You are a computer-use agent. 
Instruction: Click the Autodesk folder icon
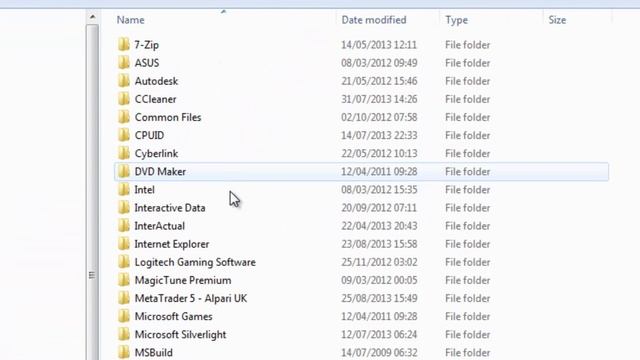pos(124,81)
